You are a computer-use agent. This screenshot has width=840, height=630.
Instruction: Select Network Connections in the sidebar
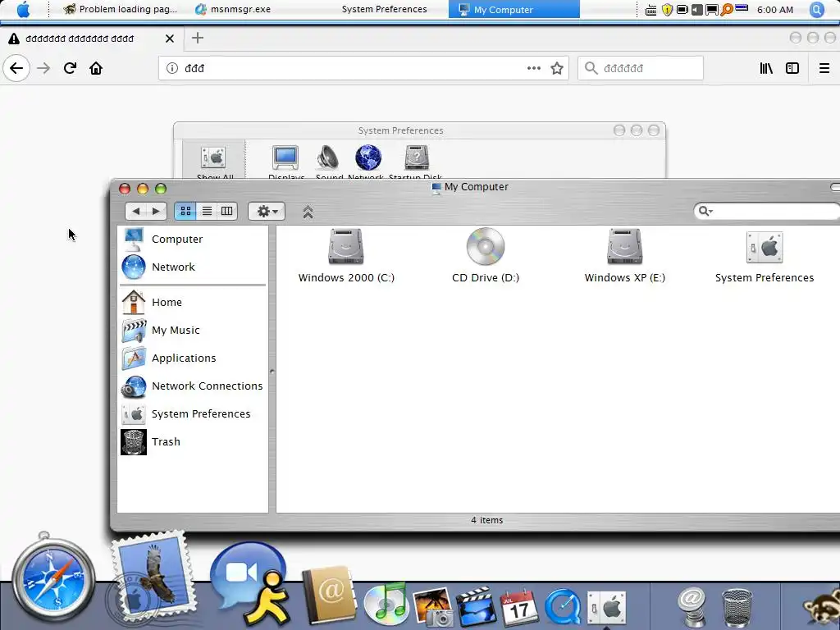pos(193,386)
